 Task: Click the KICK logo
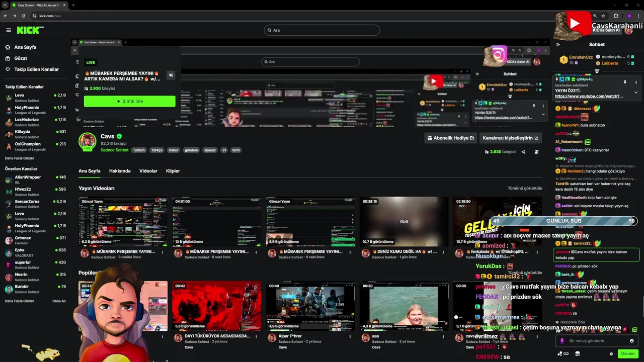[30, 30]
